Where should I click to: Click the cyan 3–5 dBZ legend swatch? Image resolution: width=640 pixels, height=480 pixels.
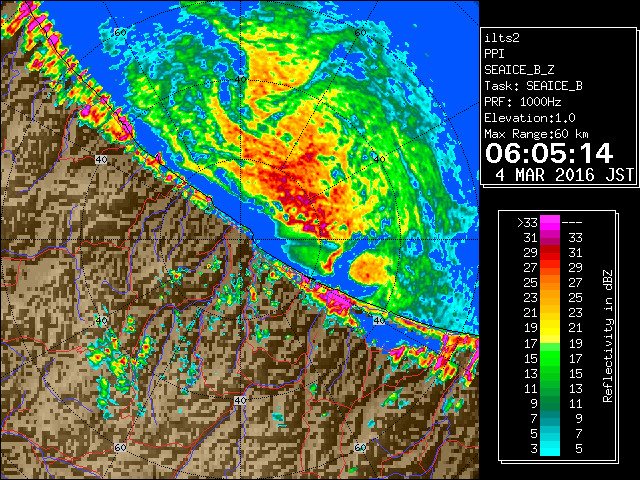point(550,448)
